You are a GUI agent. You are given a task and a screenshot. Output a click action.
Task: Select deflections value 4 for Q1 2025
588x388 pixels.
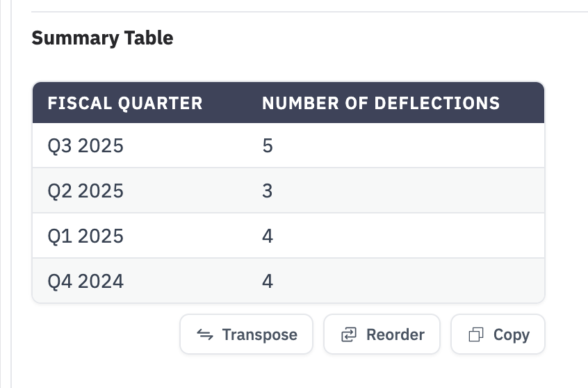[268, 236]
